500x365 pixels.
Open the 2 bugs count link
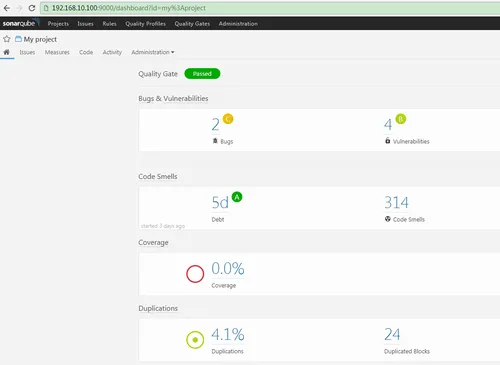point(216,125)
